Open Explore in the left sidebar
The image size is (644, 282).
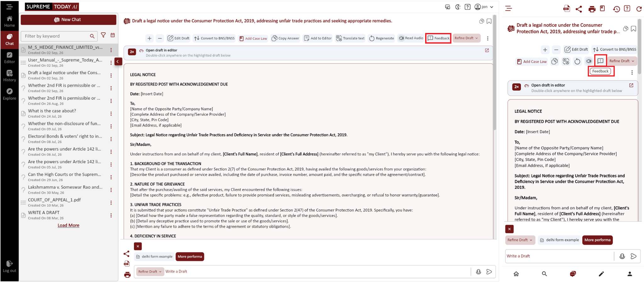(9, 94)
